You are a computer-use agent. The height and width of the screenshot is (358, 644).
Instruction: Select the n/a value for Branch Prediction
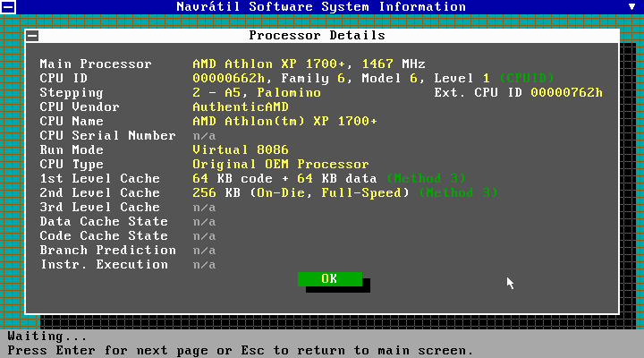point(205,251)
